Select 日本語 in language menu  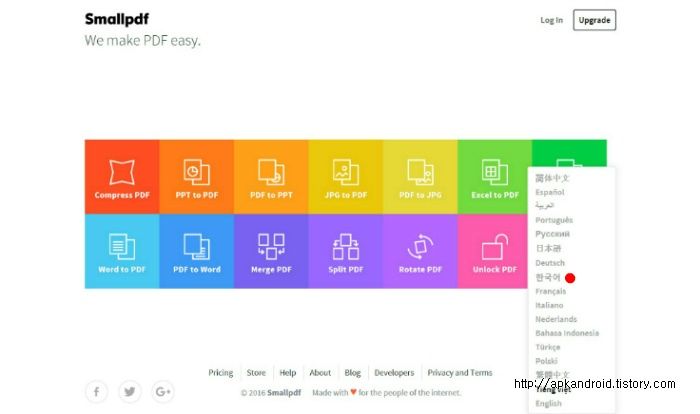point(548,248)
